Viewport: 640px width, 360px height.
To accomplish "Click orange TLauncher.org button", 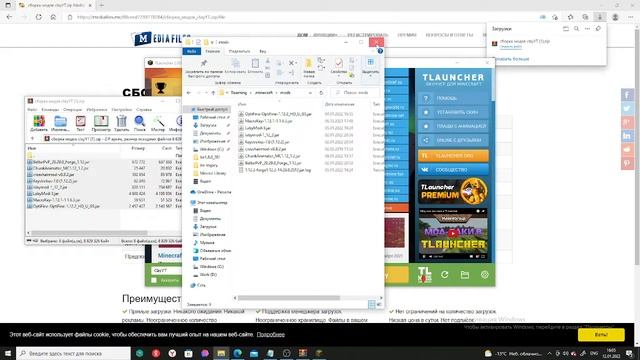I will (x=453, y=156).
